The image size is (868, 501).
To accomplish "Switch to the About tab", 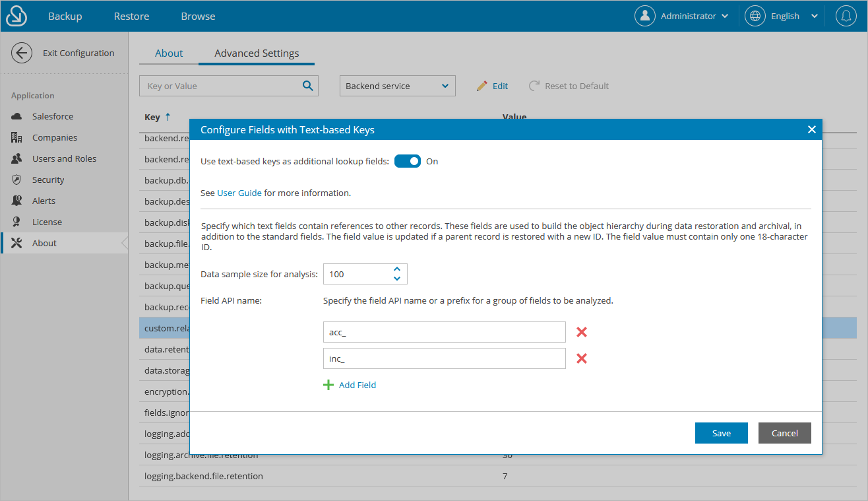I will pyautogui.click(x=169, y=53).
